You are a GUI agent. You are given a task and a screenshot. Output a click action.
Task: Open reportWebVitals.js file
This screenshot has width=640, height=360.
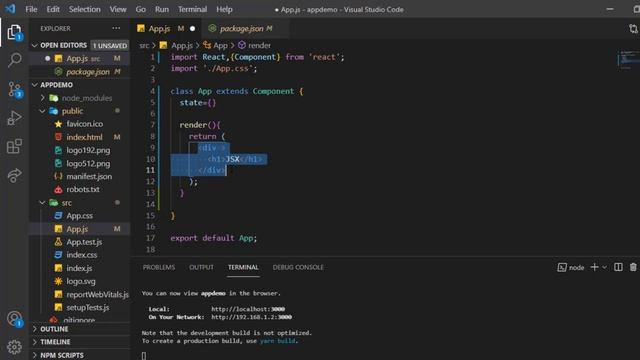point(80,294)
